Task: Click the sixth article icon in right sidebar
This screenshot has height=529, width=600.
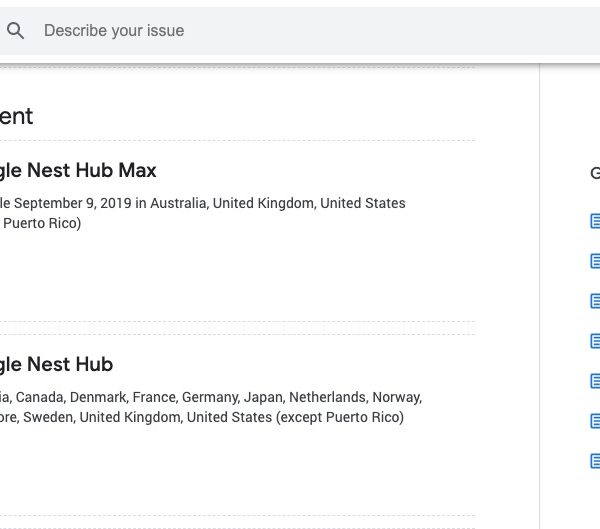Action: [595, 421]
